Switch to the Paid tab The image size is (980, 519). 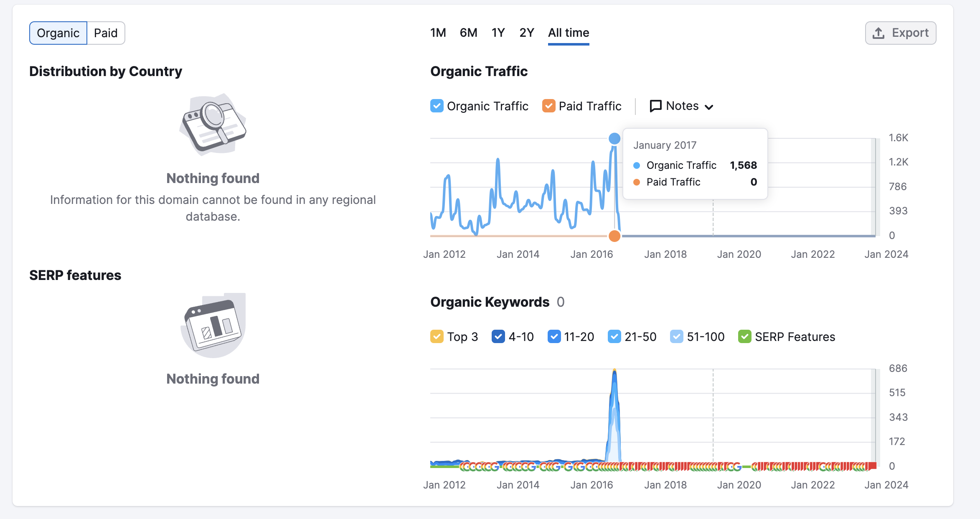point(106,33)
